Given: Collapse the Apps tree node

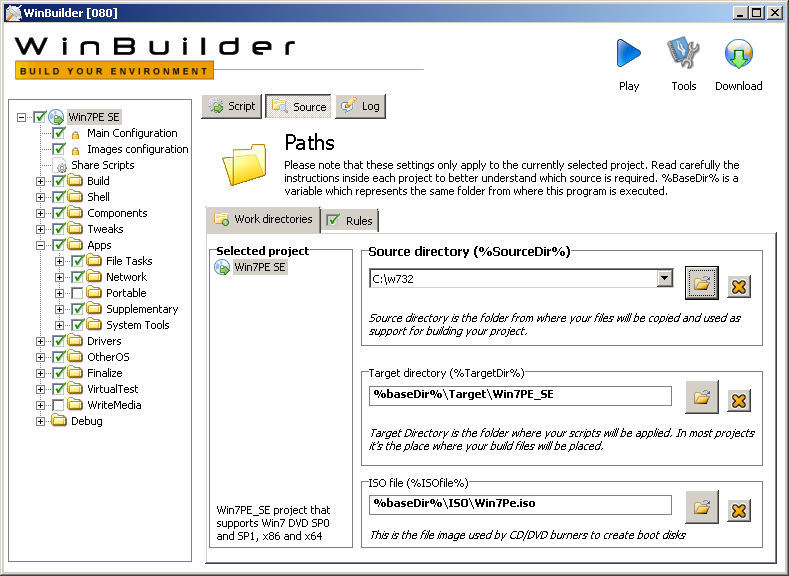Looking at the screenshot, I should point(40,245).
